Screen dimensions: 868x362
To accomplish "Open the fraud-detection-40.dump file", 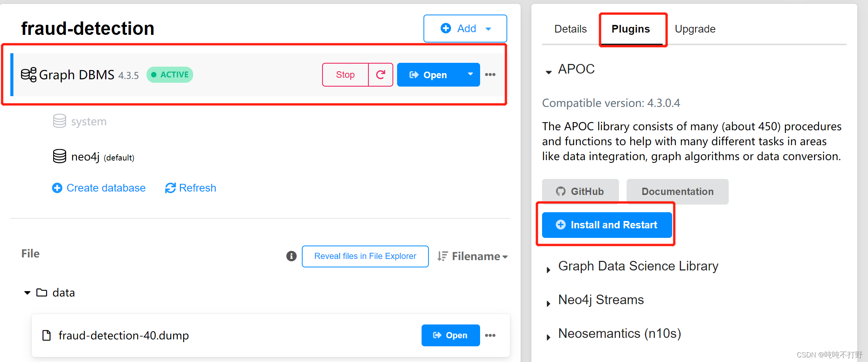I will pyautogui.click(x=451, y=336).
